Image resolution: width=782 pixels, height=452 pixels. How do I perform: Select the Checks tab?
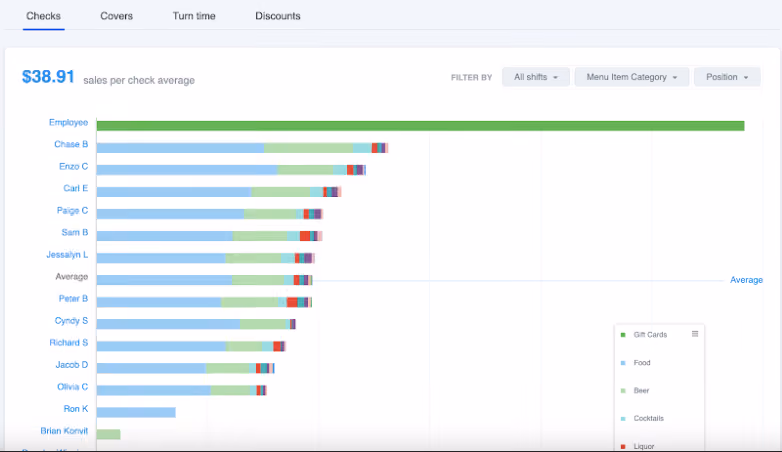click(43, 16)
